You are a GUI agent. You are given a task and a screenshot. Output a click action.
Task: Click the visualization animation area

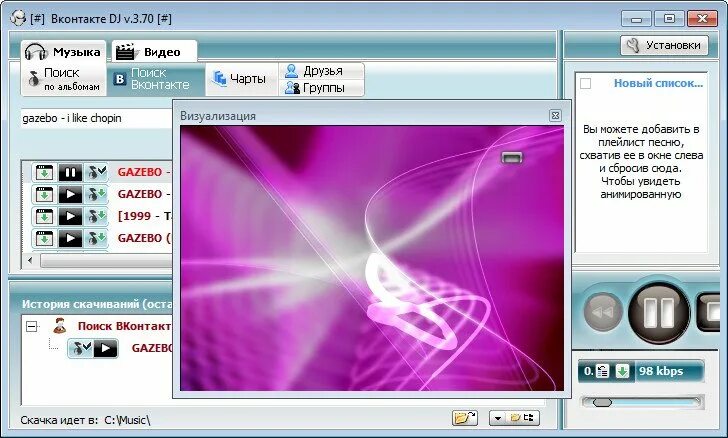pos(372,258)
